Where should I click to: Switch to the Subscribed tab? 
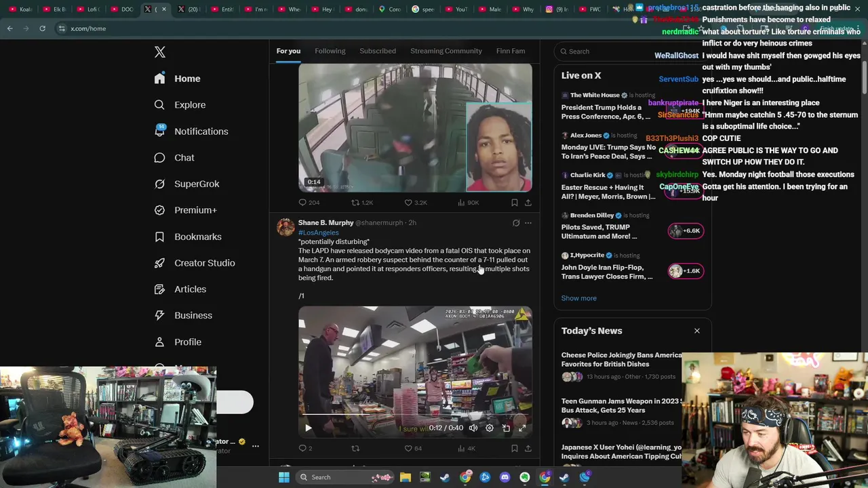[x=378, y=51]
